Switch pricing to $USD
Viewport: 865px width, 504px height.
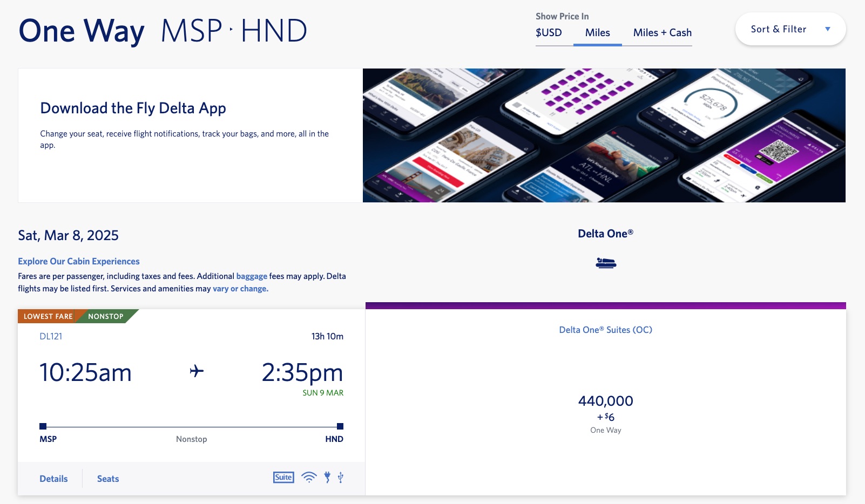548,33
